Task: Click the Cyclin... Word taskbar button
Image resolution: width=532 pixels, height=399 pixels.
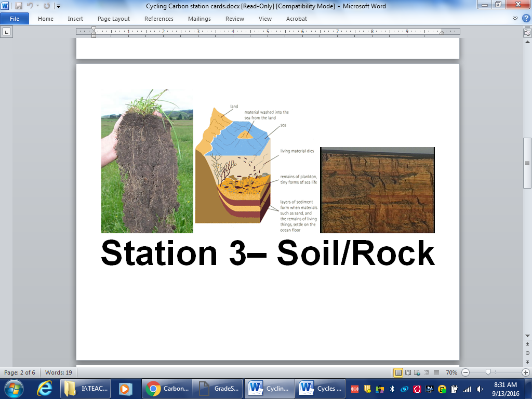Action: point(270,389)
